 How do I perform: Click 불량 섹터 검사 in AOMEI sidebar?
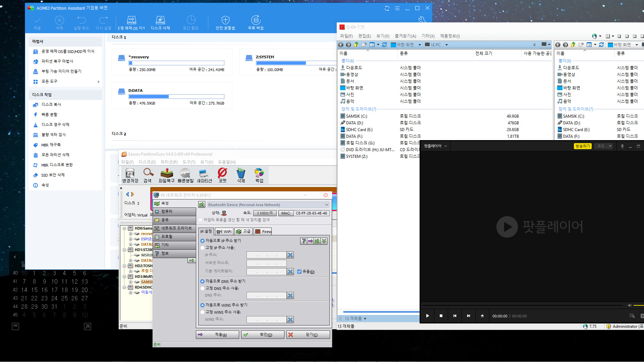click(54, 135)
